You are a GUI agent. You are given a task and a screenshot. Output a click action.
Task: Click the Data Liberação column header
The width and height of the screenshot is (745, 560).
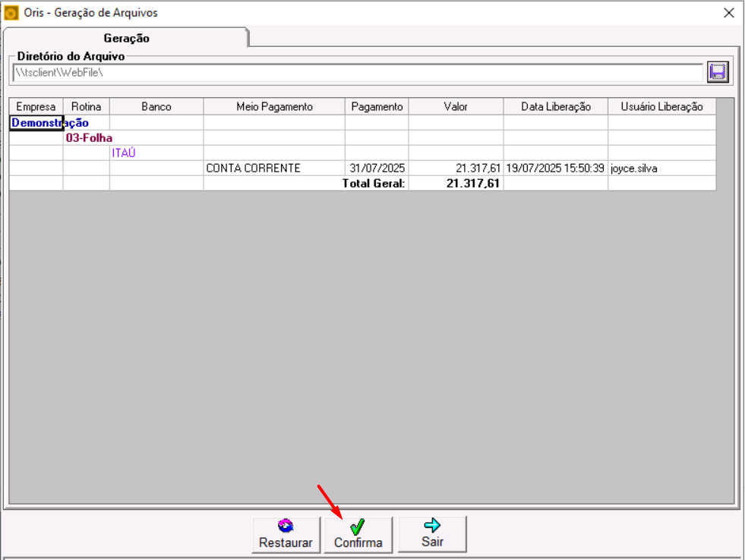(555, 107)
